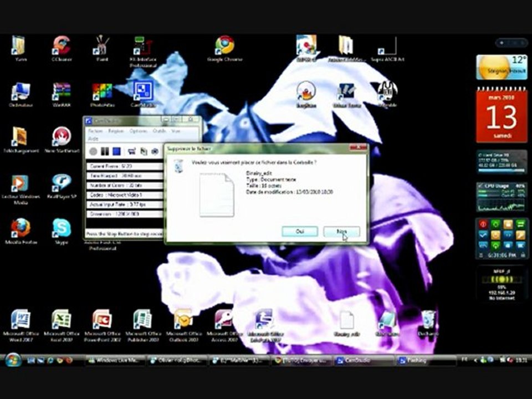Select Ordinateur desktop icon

(x=21, y=95)
